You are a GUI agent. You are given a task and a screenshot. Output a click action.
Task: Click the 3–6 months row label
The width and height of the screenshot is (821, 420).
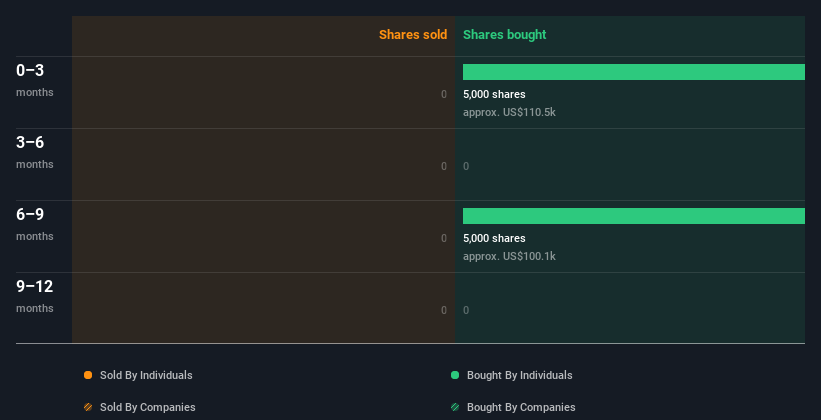click(x=35, y=152)
